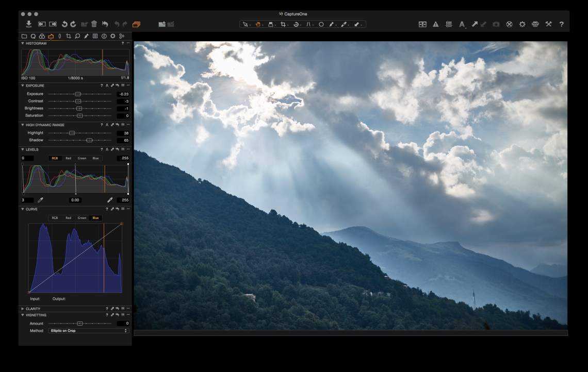Image resolution: width=588 pixels, height=372 pixels.
Task: Click the trash delete icon
Action: tap(94, 24)
